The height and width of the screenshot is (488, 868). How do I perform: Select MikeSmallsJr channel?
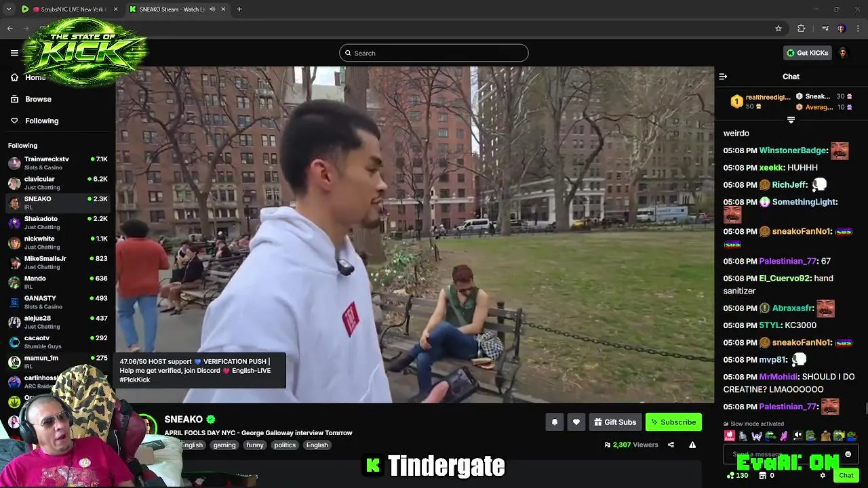pos(58,262)
